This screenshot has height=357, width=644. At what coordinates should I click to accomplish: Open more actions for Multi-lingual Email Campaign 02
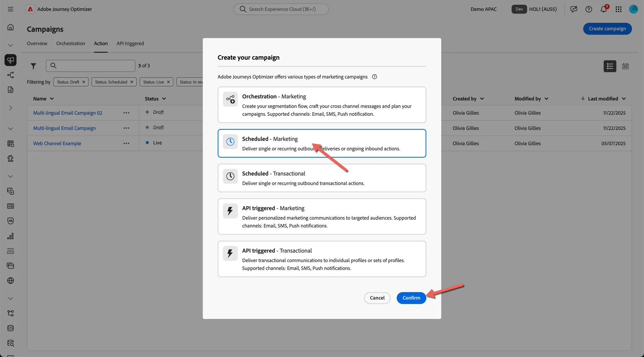pos(126,113)
